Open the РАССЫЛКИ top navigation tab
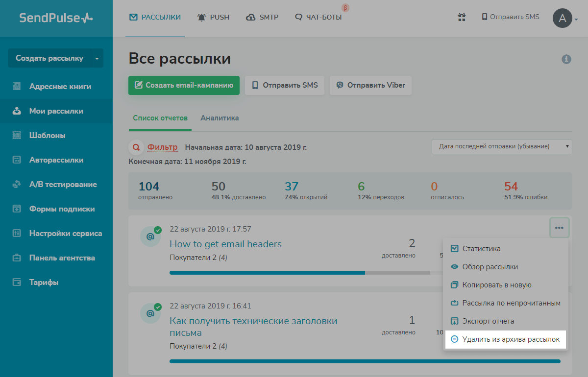This screenshot has width=588, height=377. pyautogui.click(x=155, y=17)
